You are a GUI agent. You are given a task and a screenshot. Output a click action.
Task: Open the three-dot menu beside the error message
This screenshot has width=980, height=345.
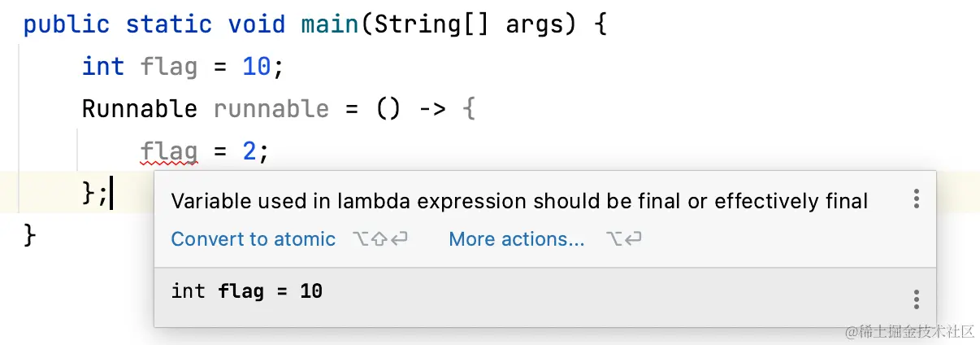[x=916, y=199]
